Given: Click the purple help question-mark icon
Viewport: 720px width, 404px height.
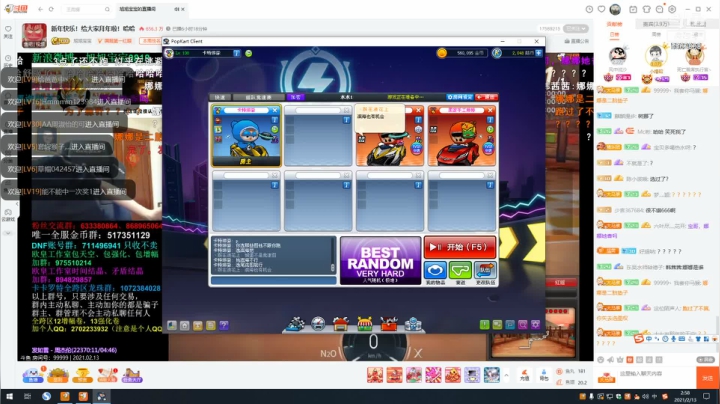Looking at the screenshot, I should tap(224, 325).
